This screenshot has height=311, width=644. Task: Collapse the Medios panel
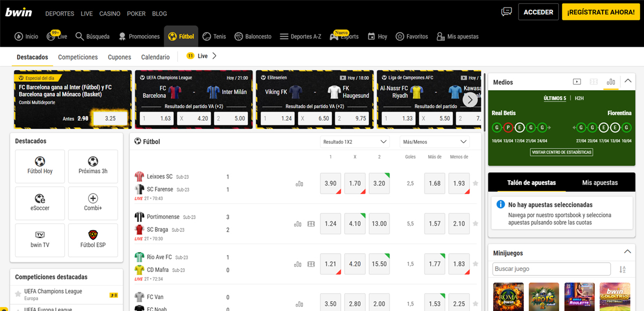628,82
